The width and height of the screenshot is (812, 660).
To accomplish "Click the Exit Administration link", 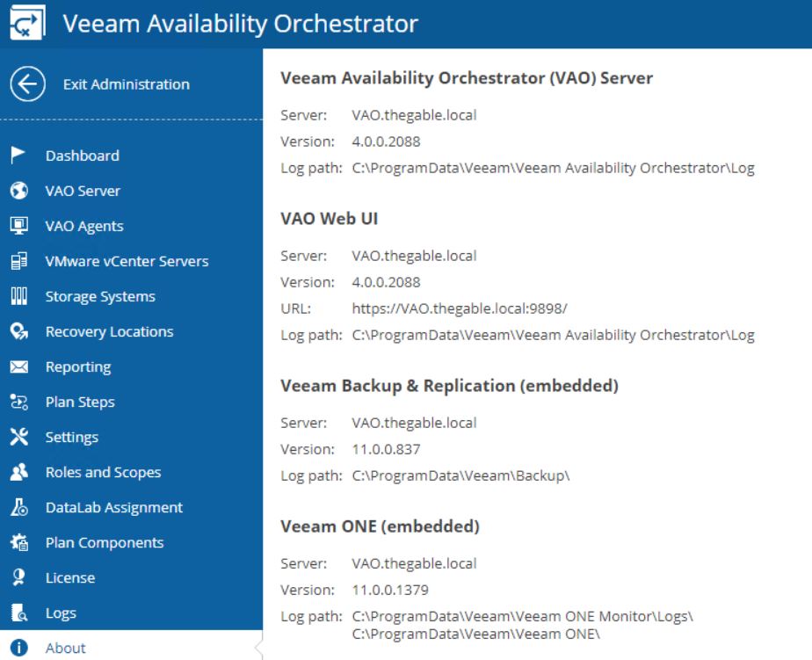I will click(127, 83).
